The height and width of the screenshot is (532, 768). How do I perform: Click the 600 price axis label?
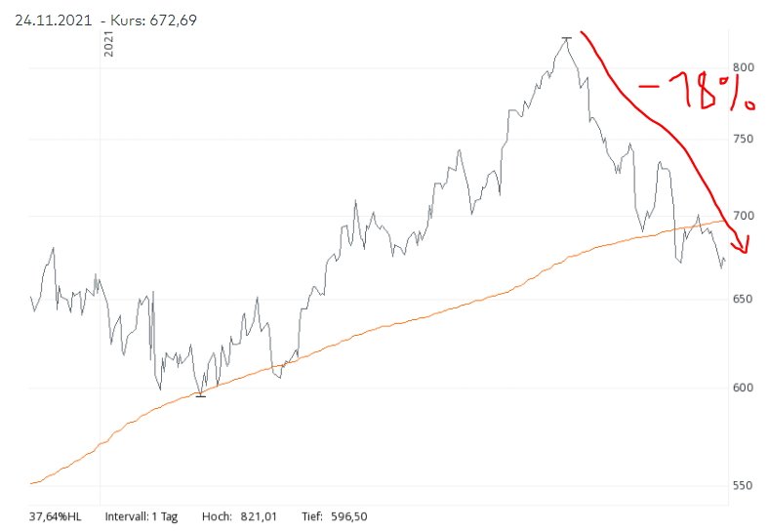coord(745,389)
